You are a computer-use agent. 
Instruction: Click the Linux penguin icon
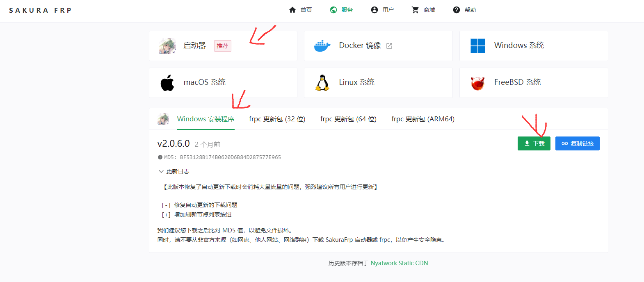(x=322, y=83)
